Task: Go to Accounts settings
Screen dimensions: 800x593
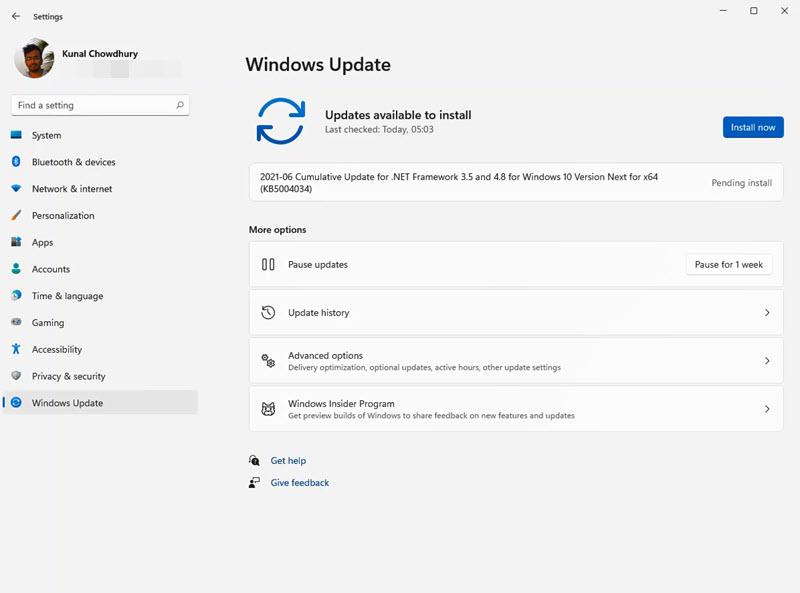Action: 100,268
